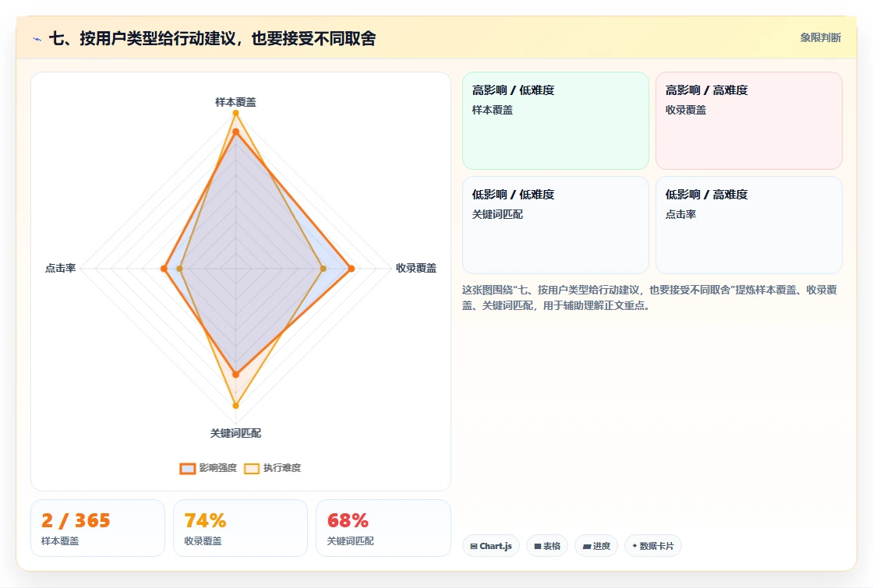Screen dimensions: 873x588
Task: Toggle the 影响强度 legend swatch
Action: [188, 468]
